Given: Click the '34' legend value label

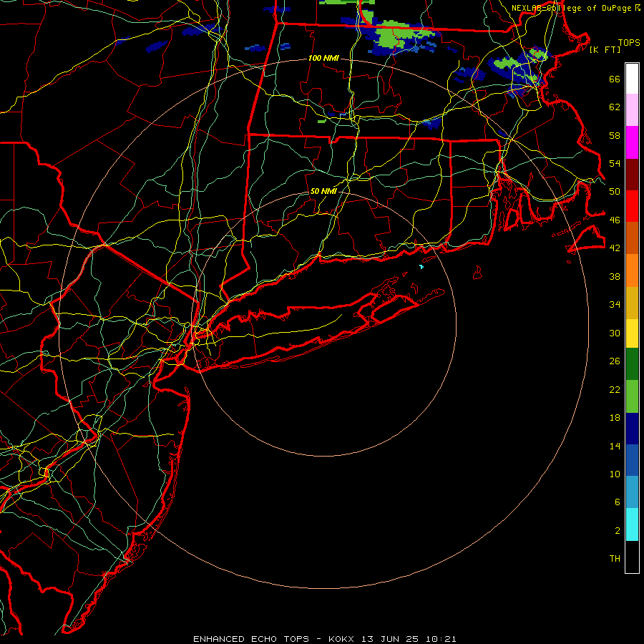Looking at the screenshot, I should (x=615, y=305).
